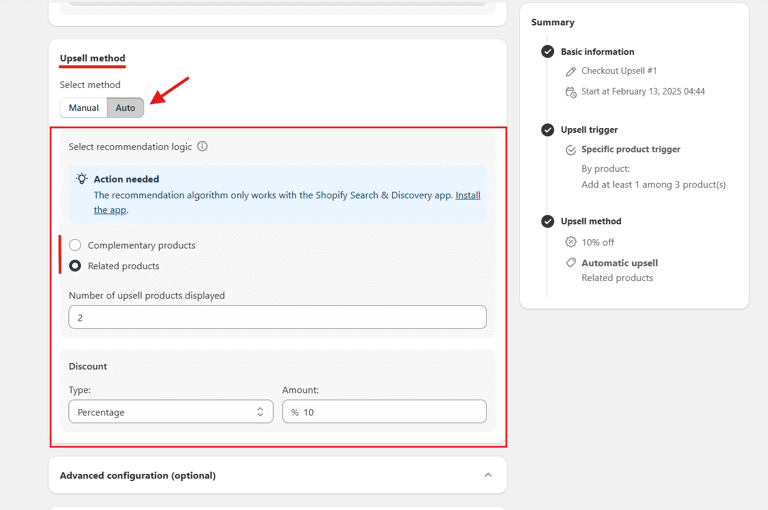
Task: Switch upsell method to Manual
Action: pos(84,108)
